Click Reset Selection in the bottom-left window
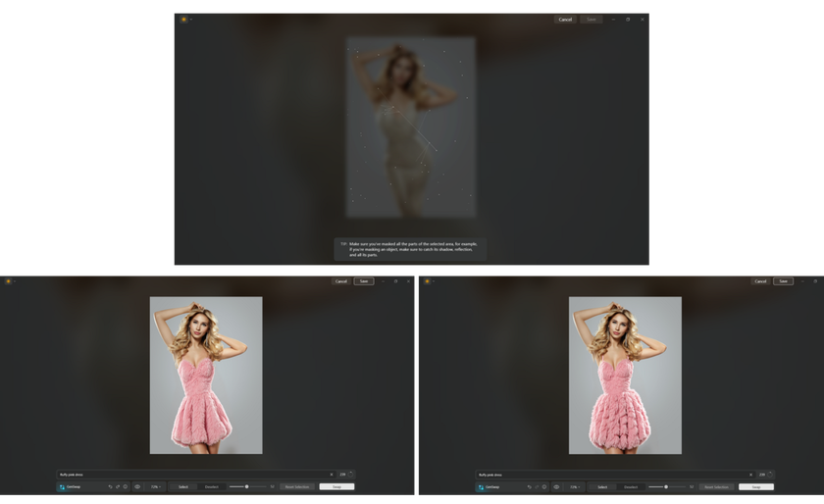This screenshot has height=504, width=824. (297, 487)
